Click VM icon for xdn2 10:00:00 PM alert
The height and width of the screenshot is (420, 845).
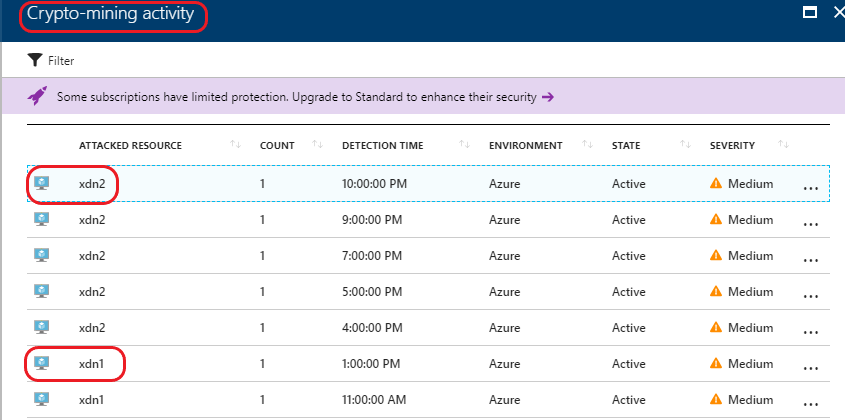[41, 183]
